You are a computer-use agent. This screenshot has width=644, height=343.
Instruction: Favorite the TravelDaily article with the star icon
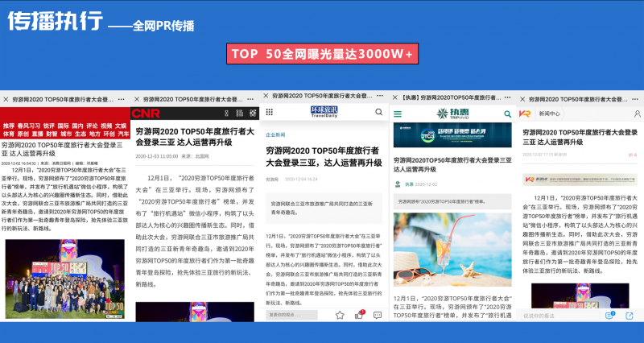(x=340, y=316)
